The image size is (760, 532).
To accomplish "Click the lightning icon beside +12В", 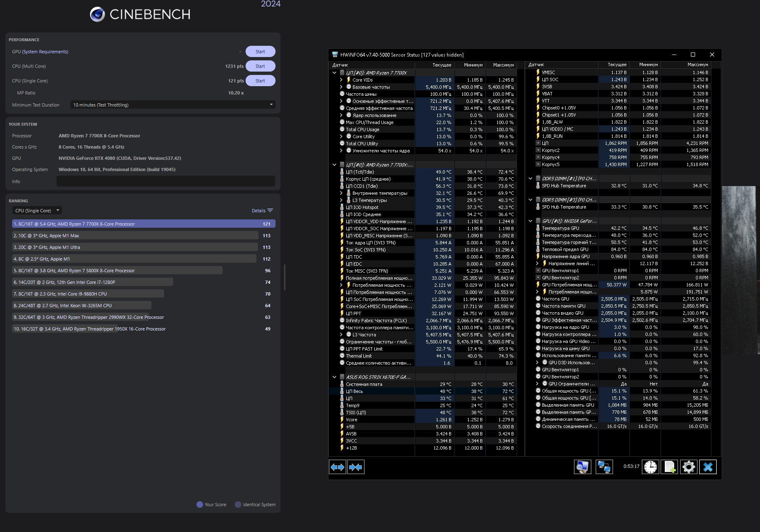I will point(342,448).
